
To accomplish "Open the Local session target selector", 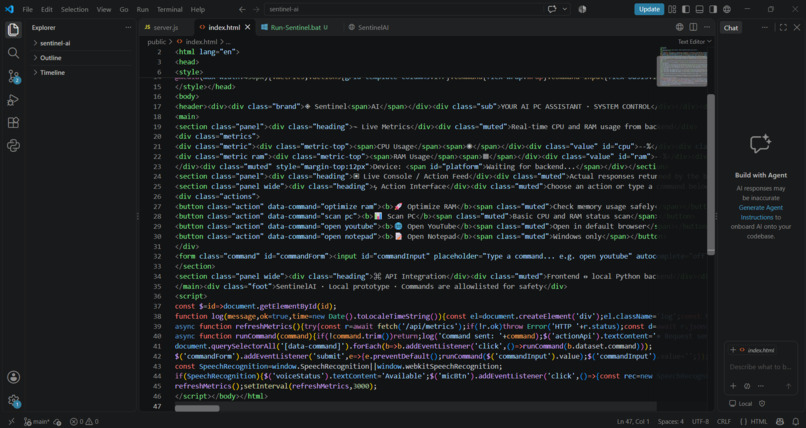I will pyautogui.click(x=741, y=404).
